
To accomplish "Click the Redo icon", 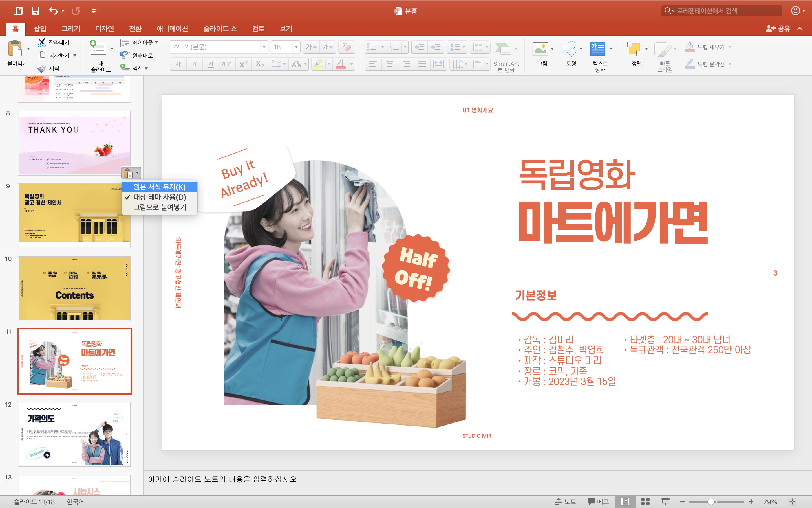I will (76, 11).
